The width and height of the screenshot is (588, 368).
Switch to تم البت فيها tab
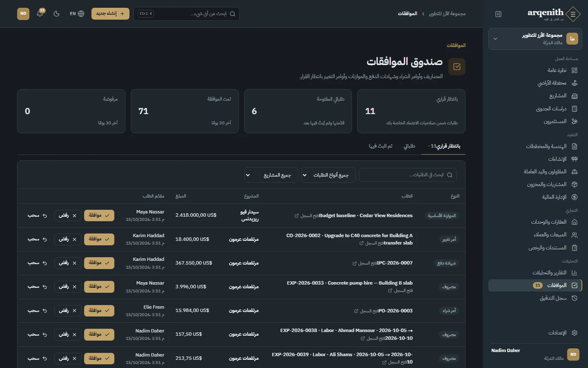click(x=381, y=146)
